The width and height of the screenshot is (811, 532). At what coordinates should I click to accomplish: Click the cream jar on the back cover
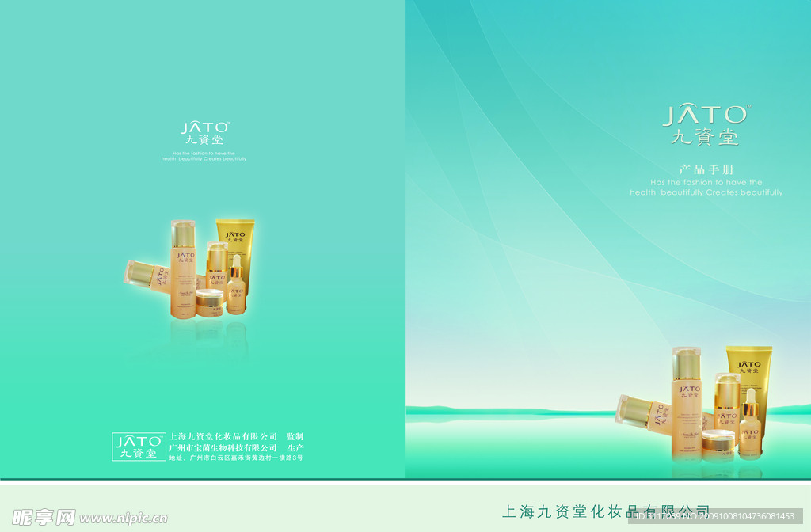coord(209,303)
